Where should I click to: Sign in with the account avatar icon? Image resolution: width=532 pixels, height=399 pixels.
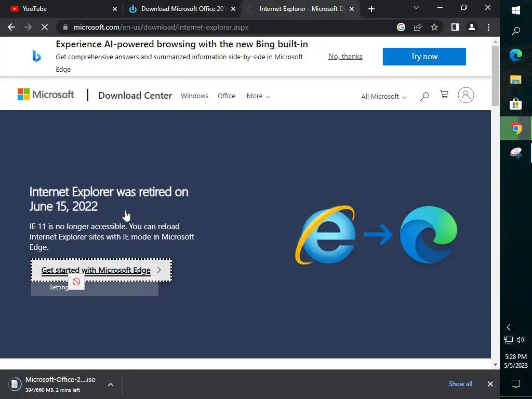[466, 96]
